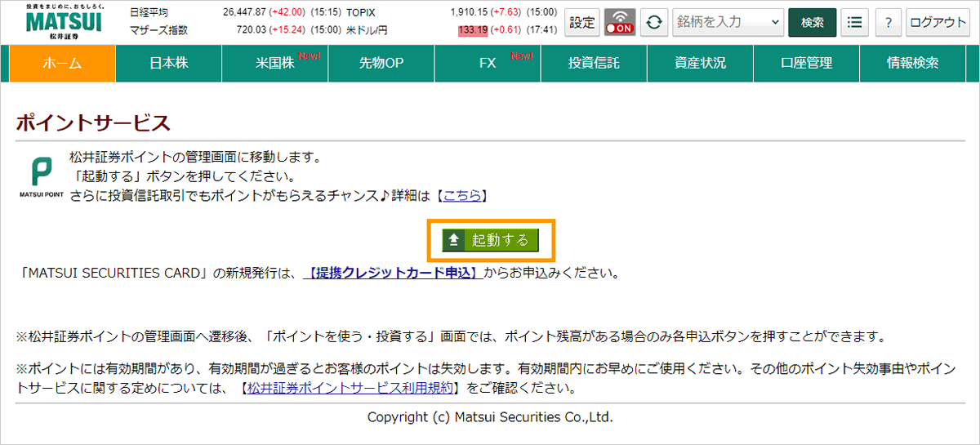980x445 pixels.
Task: Click the MATSUI POINT logo icon
Action: tap(41, 177)
